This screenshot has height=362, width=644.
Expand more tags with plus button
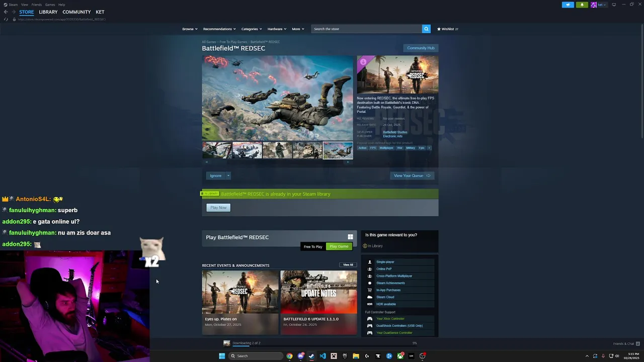point(429,148)
